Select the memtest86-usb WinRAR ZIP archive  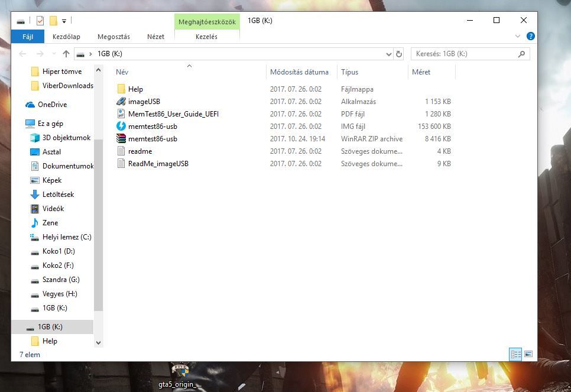click(153, 138)
